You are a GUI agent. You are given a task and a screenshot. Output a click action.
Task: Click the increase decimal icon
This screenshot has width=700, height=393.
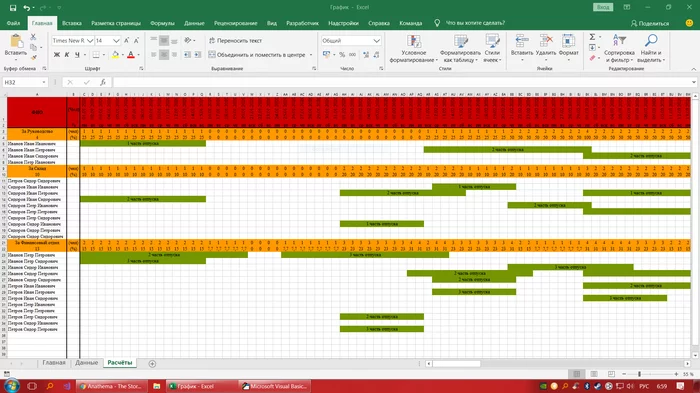coord(366,54)
